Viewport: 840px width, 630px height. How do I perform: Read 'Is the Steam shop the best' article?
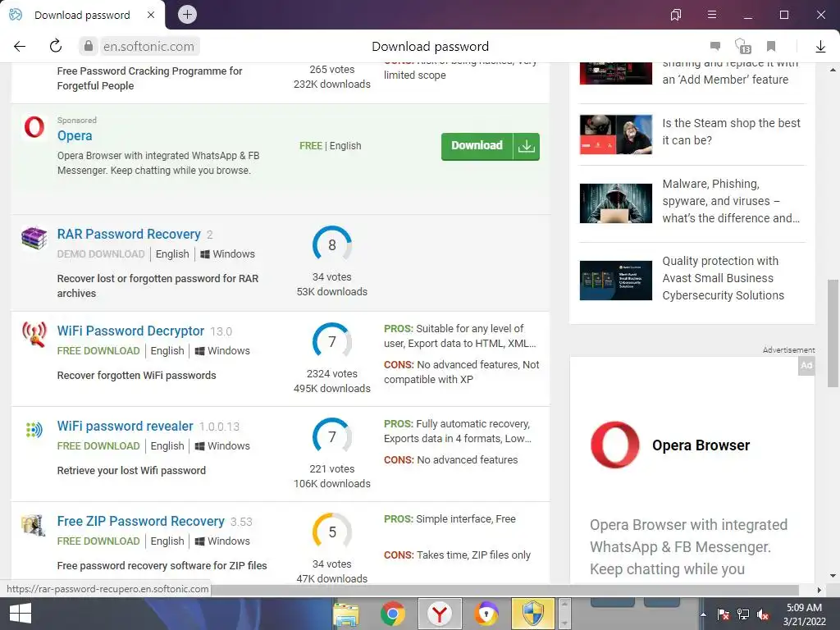731,132
